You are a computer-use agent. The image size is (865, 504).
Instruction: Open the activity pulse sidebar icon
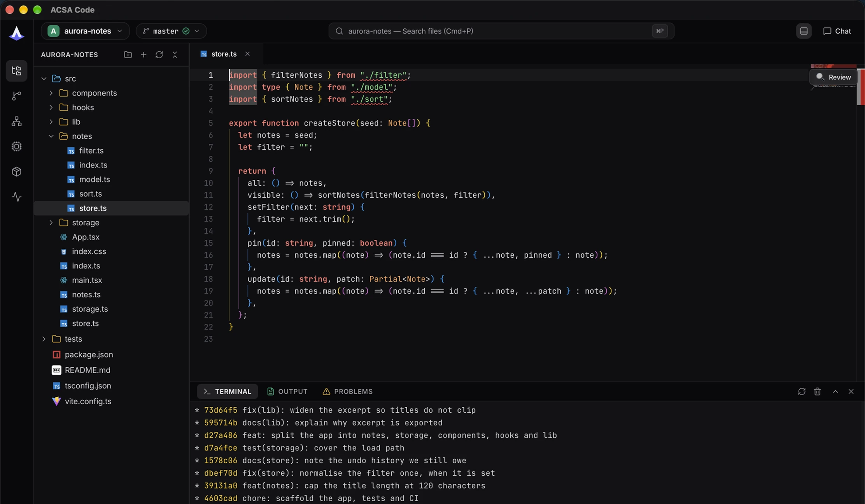[x=16, y=197]
